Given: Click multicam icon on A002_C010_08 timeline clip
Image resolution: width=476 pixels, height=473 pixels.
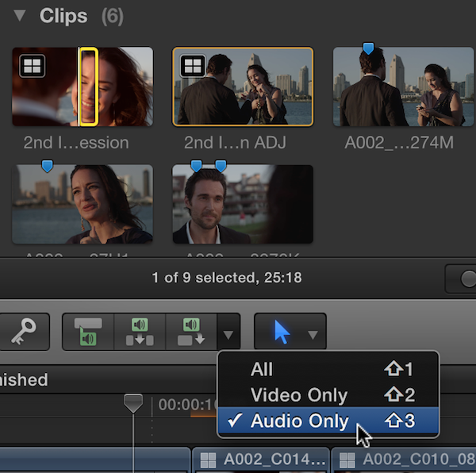Looking at the screenshot, I should point(347,460).
